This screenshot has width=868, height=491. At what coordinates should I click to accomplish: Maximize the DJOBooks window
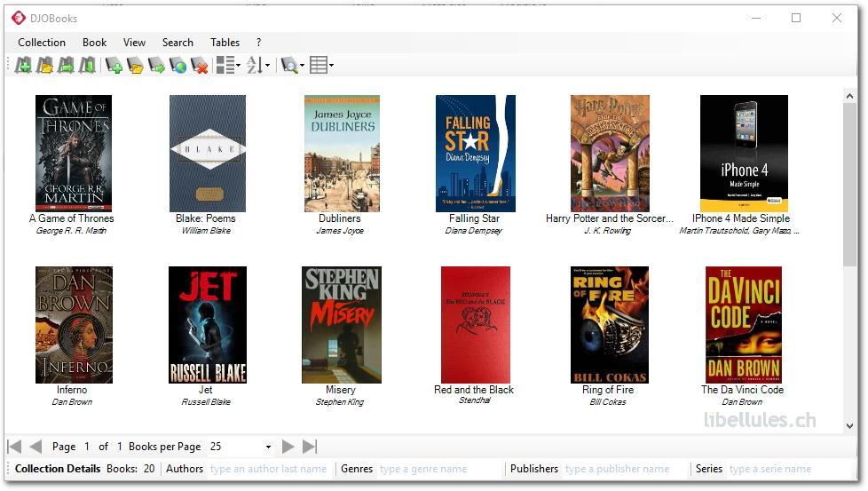tap(796, 19)
